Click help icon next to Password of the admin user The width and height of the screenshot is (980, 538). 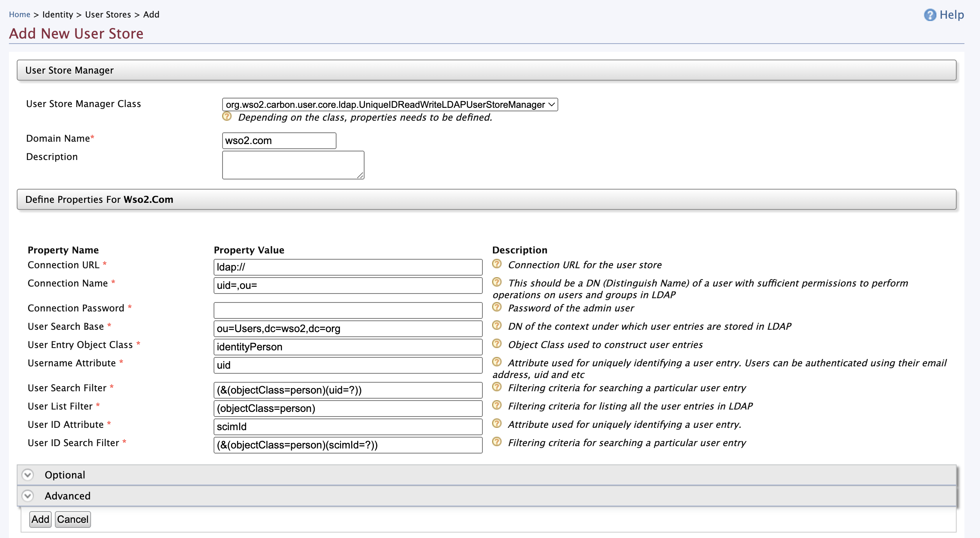coord(496,307)
